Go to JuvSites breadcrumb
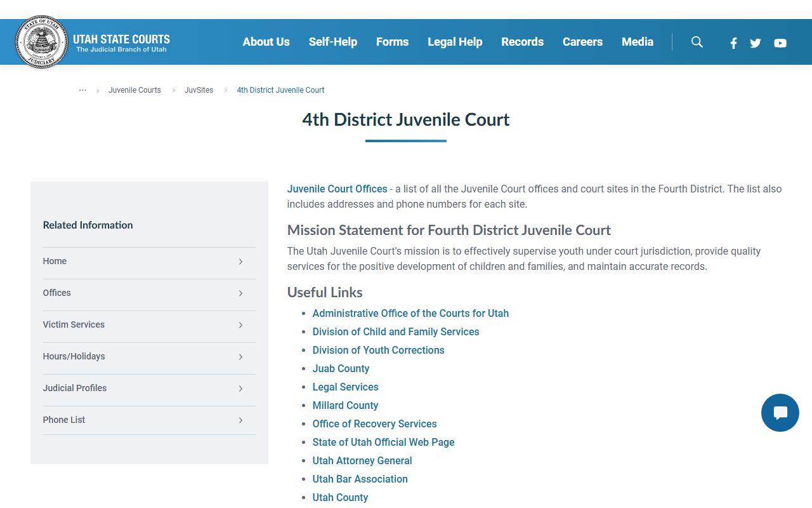Screen dimensions: 812x508 coord(199,90)
